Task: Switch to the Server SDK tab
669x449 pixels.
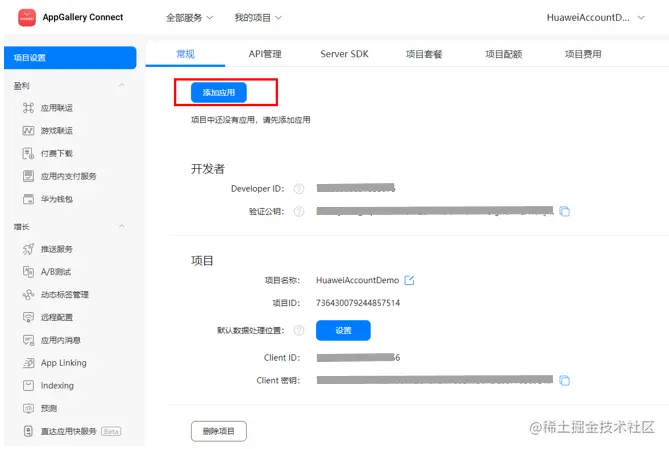Action: point(344,54)
